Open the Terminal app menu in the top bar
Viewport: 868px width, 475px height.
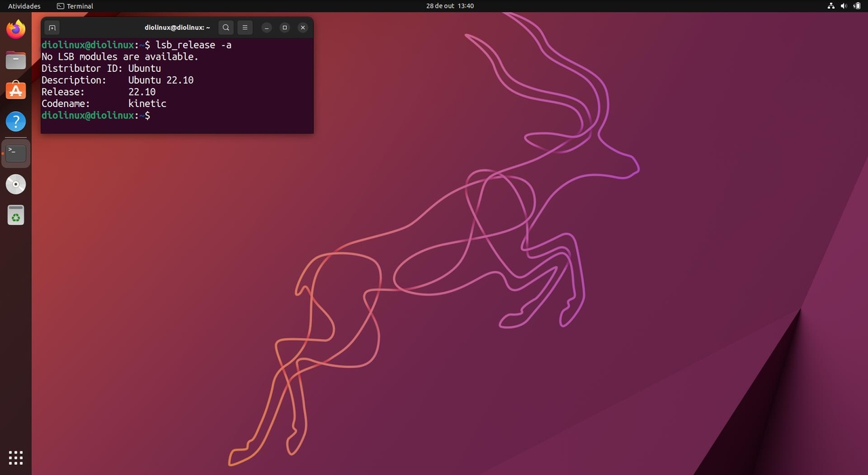coord(75,5)
